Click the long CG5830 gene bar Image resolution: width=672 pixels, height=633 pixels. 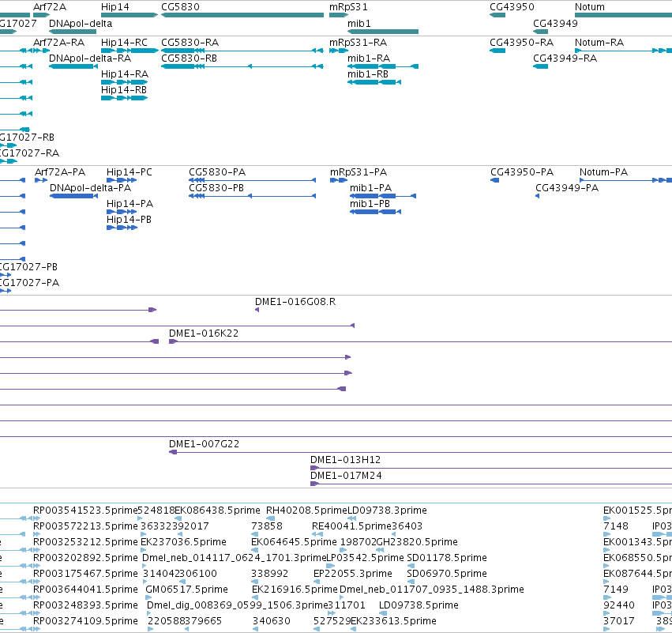pos(242,15)
